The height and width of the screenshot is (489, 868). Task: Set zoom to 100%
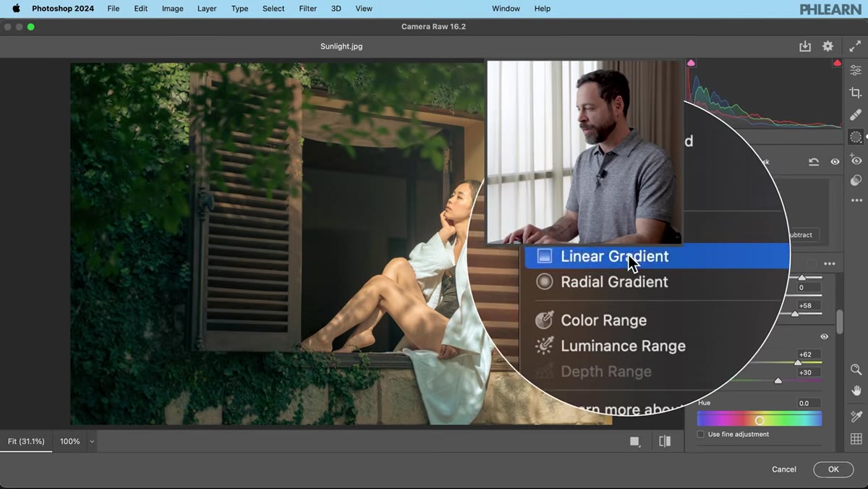click(69, 441)
